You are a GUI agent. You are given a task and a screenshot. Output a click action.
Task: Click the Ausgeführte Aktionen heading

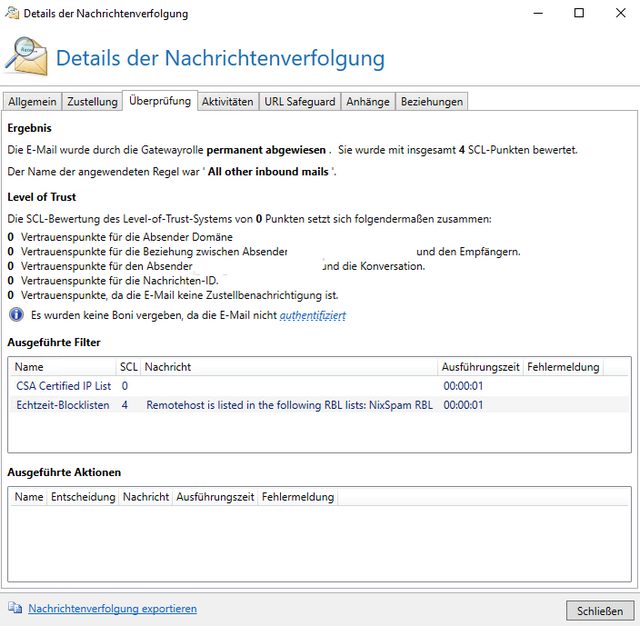tap(64, 472)
